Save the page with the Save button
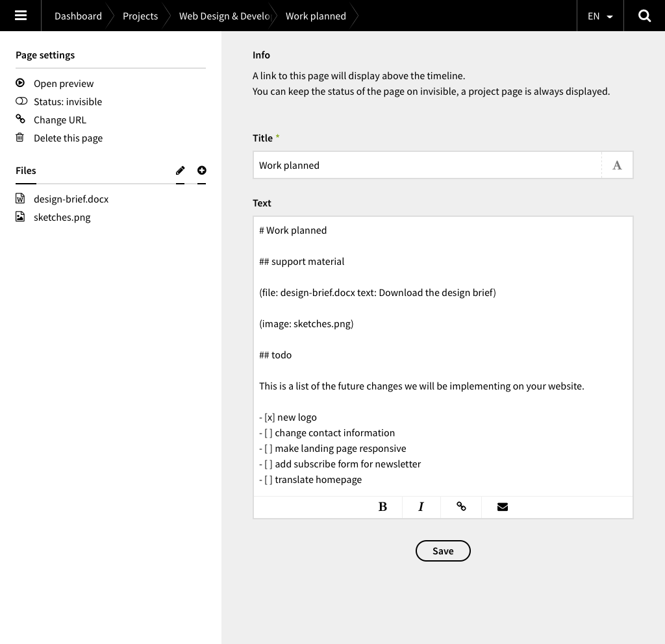The height and width of the screenshot is (644, 665). point(443,551)
